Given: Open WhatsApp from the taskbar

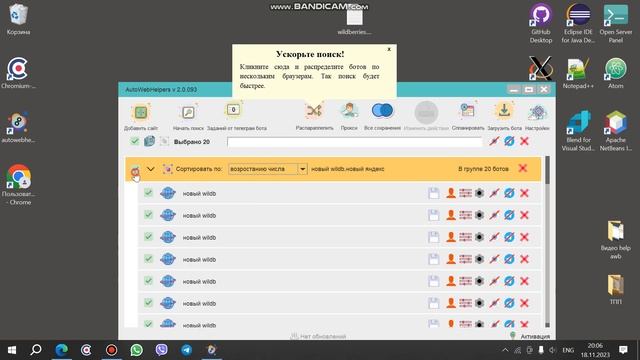Looking at the screenshot, I should (136, 350).
